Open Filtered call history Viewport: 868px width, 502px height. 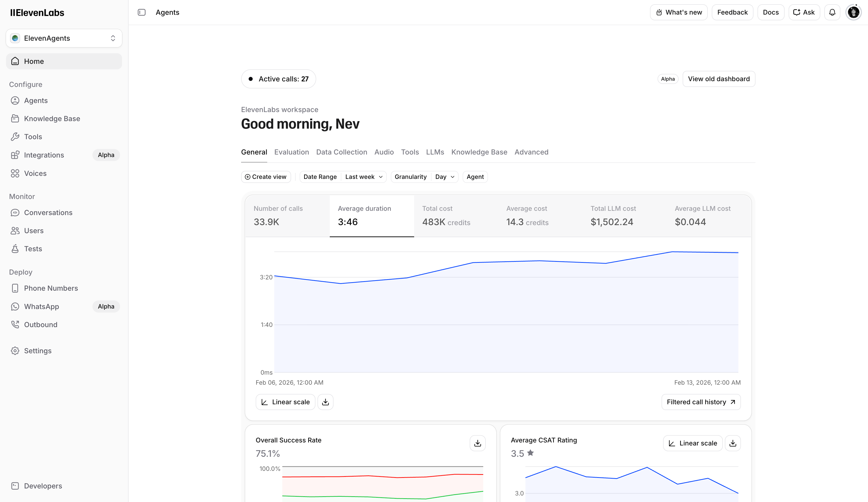tap(700, 402)
